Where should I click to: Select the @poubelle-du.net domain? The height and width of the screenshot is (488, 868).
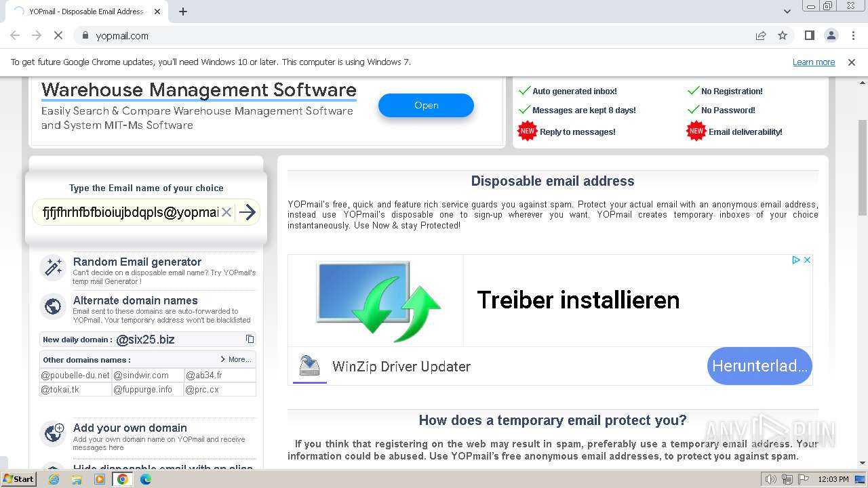point(75,375)
